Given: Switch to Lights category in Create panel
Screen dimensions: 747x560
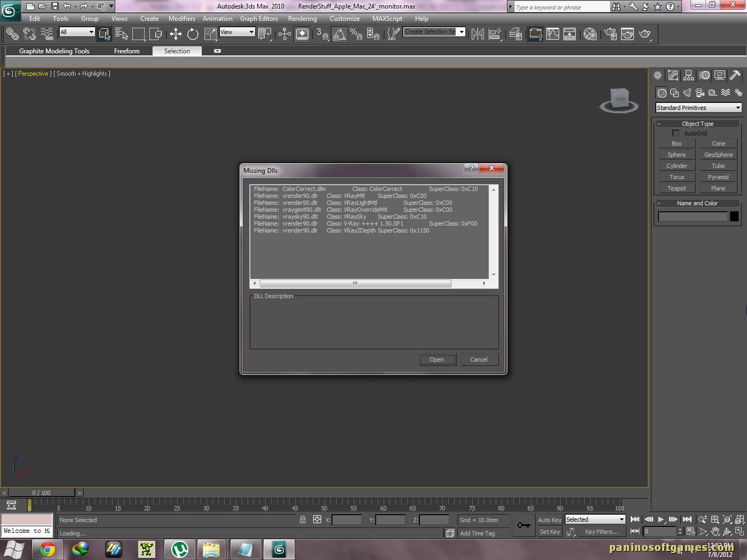Looking at the screenshot, I should (687, 93).
